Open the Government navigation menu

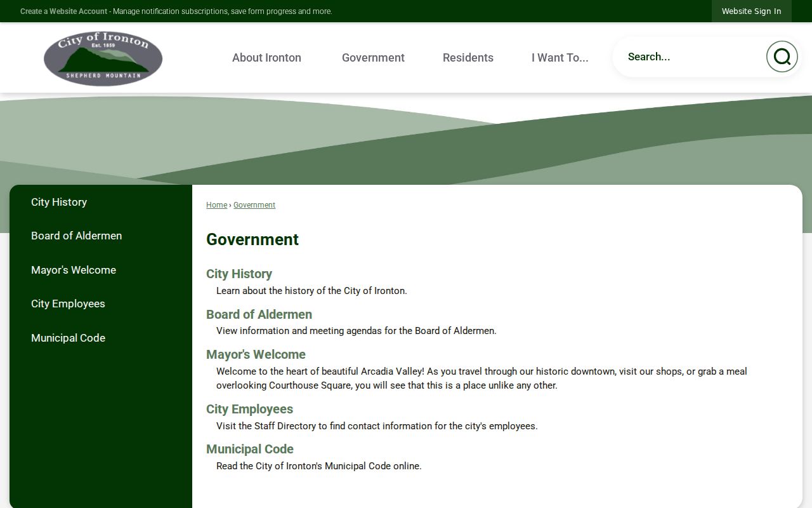373,57
